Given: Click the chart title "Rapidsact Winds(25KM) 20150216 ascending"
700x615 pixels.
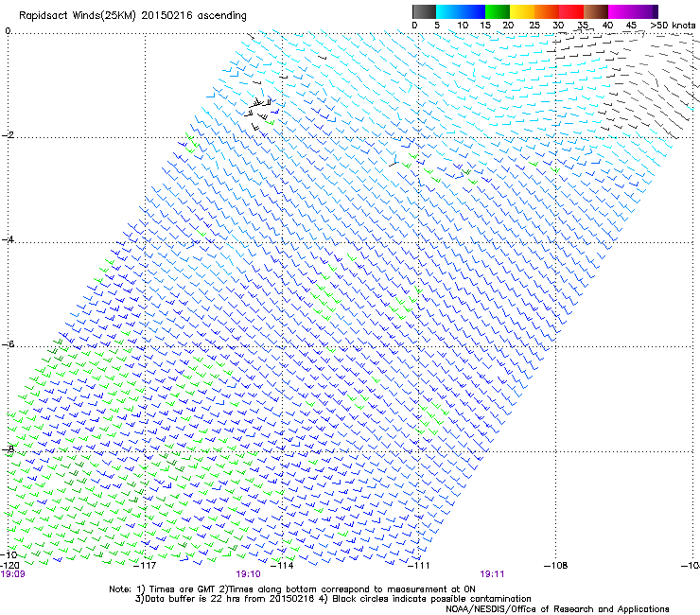Looking at the screenshot, I should [132, 16].
